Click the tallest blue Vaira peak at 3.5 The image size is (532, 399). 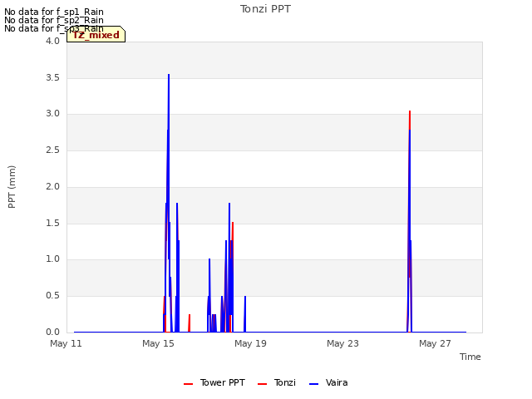[169, 76]
